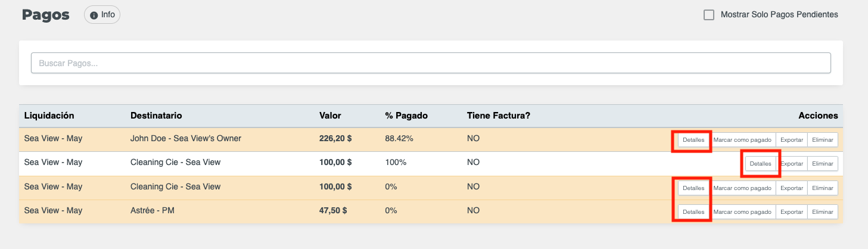Mark the Astrée - PM payment as paid
The width and height of the screenshot is (868, 249).
742,212
